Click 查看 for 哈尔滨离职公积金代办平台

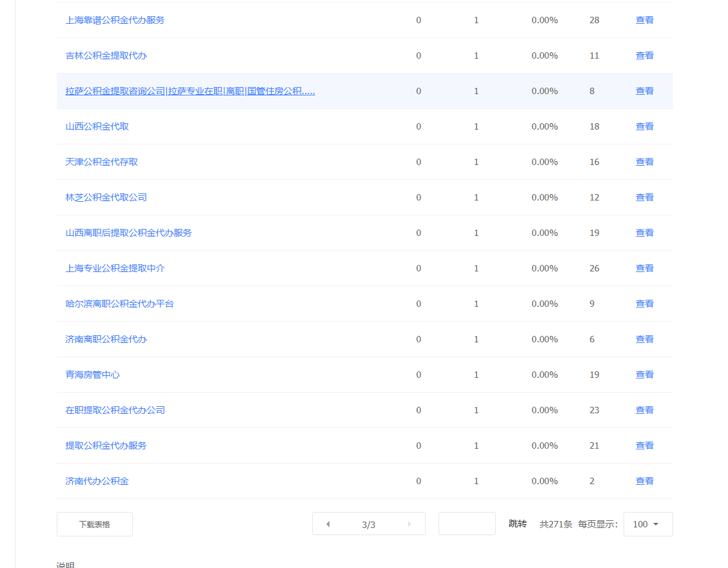[x=644, y=304]
